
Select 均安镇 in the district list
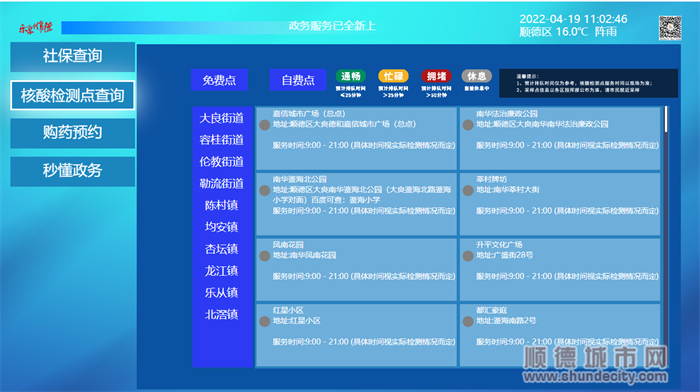tap(221, 227)
